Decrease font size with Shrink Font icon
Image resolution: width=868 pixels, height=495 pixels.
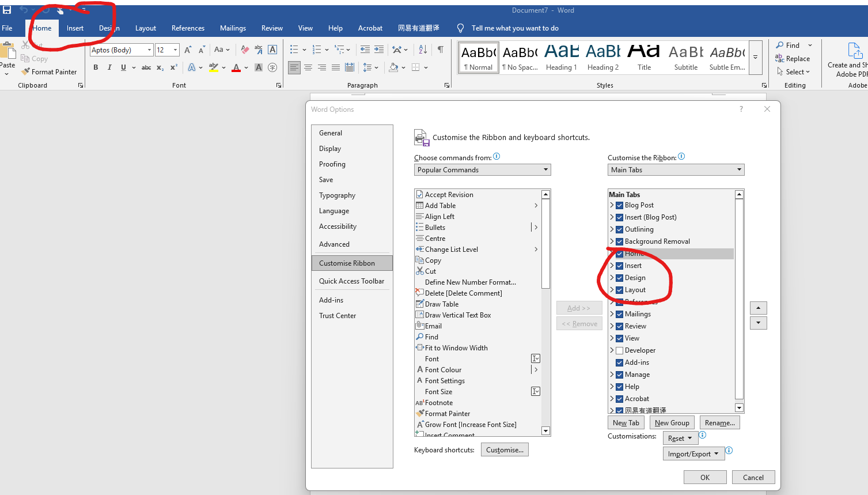coord(202,50)
